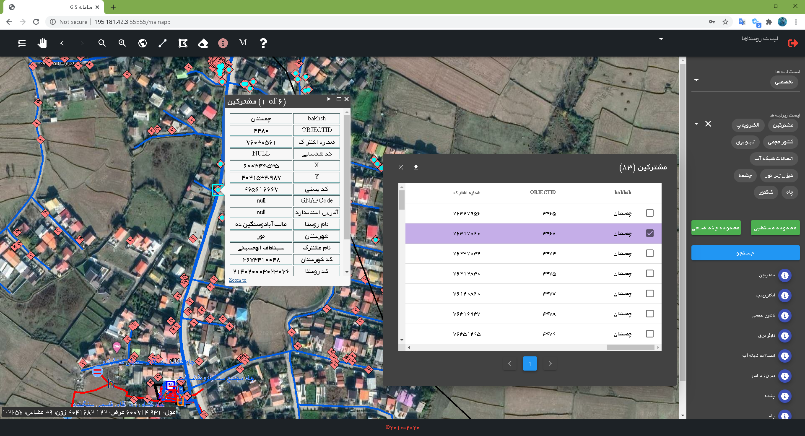Viewport: 805px width, 436px height.
Task: Open the Chrome three-dot menu
Action: click(x=796, y=22)
